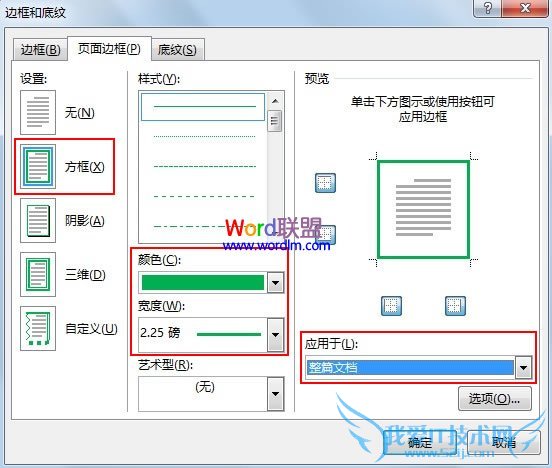Select the dotted line style

tap(204, 136)
